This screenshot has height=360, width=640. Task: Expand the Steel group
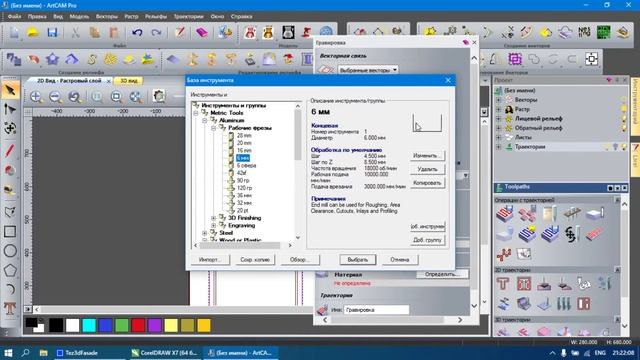(204, 233)
